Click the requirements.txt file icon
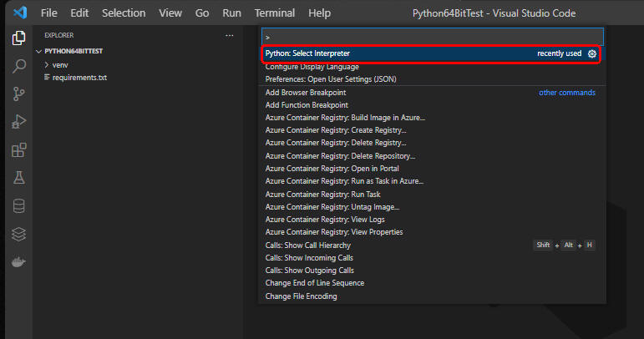 [x=47, y=77]
